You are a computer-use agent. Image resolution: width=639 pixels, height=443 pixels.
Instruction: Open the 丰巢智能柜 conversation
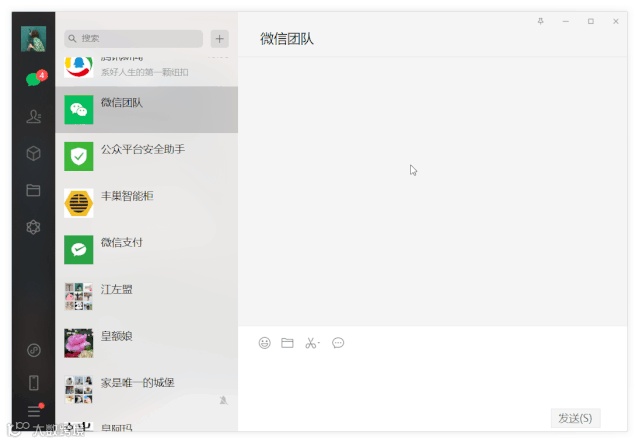coord(147,203)
